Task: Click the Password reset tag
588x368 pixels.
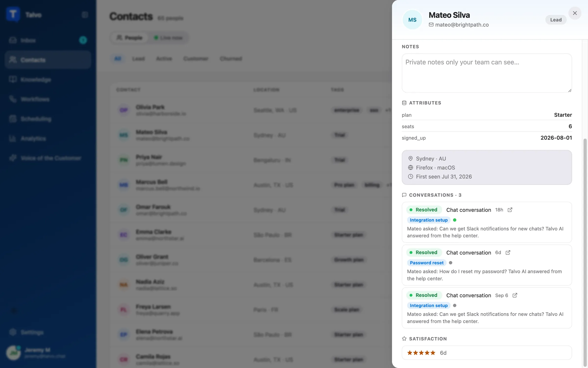Action: [427, 263]
